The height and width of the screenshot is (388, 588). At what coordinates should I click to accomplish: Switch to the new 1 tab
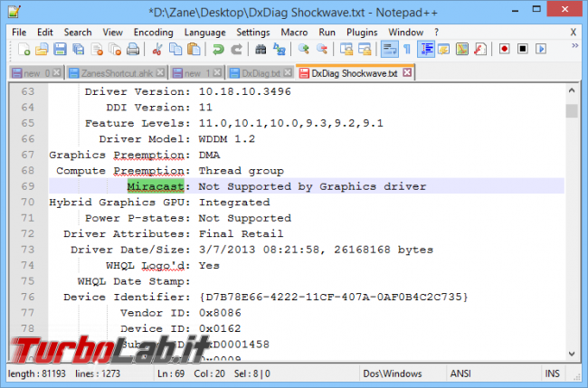[197, 72]
